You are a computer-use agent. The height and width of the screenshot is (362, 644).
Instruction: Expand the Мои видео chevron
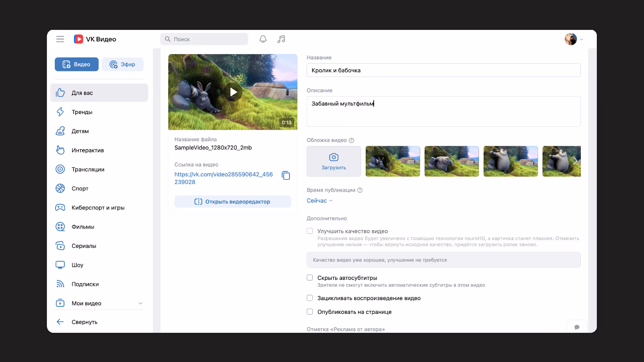click(140, 303)
